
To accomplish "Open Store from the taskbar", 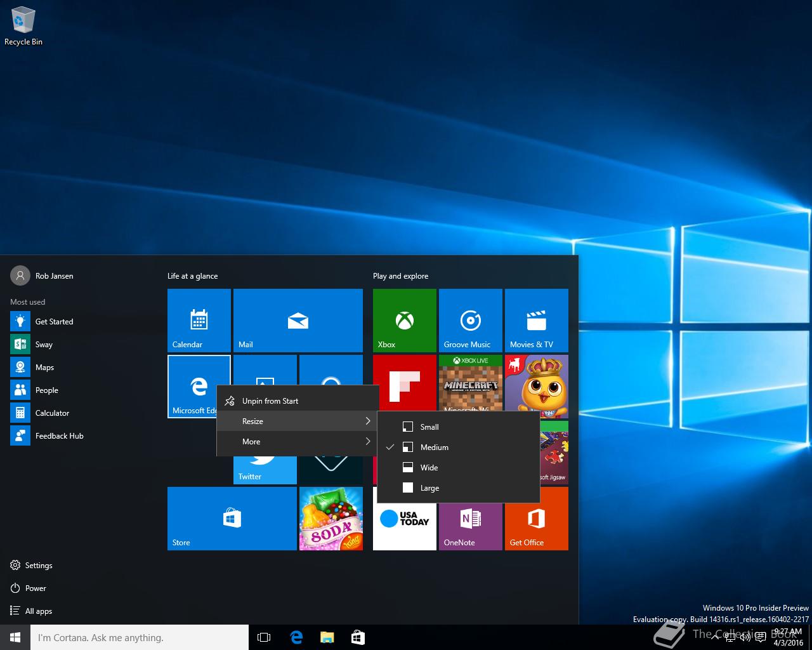I will 358,637.
